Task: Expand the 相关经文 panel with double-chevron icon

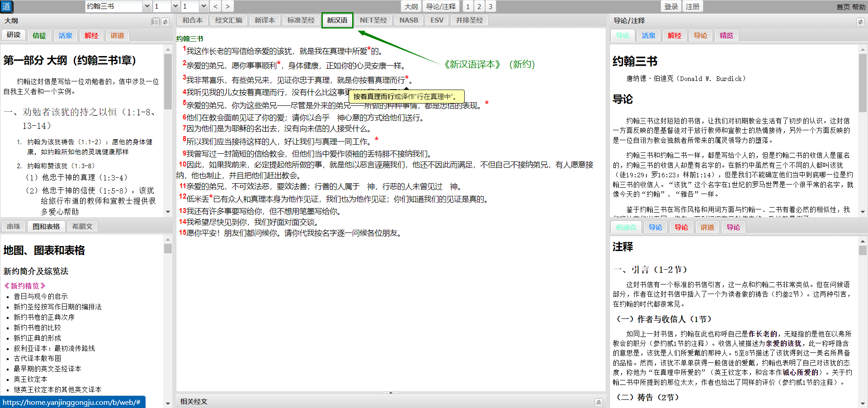Action: click(x=599, y=402)
